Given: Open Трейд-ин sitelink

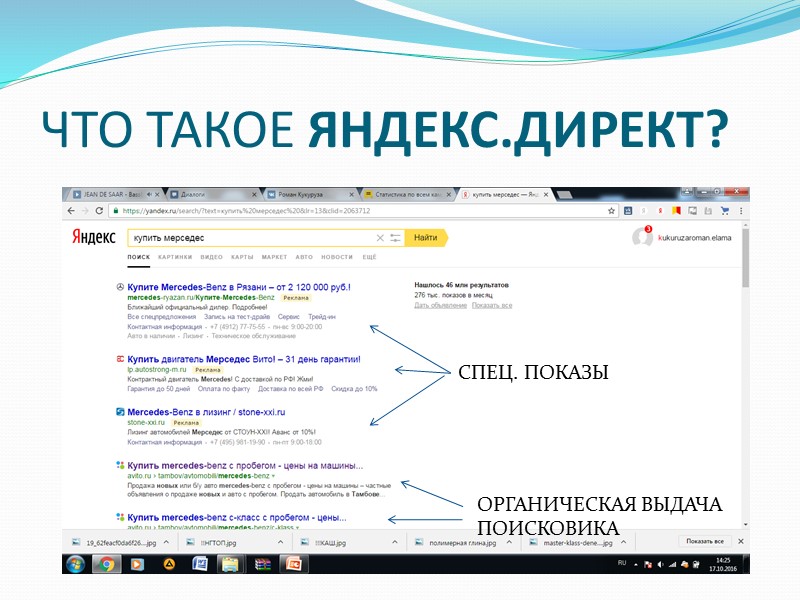Looking at the screenshot, I should [x=322, y=317].
